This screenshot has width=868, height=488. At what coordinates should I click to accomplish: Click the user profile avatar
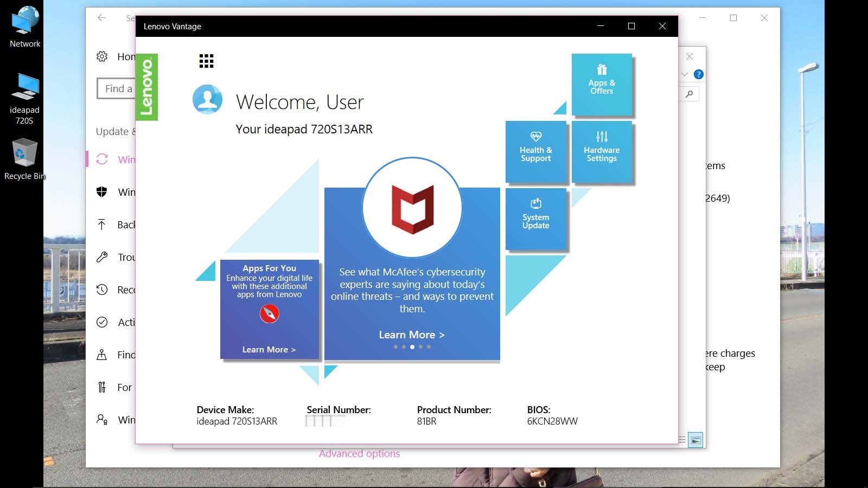pyautogui.click(x=207, y=99)
